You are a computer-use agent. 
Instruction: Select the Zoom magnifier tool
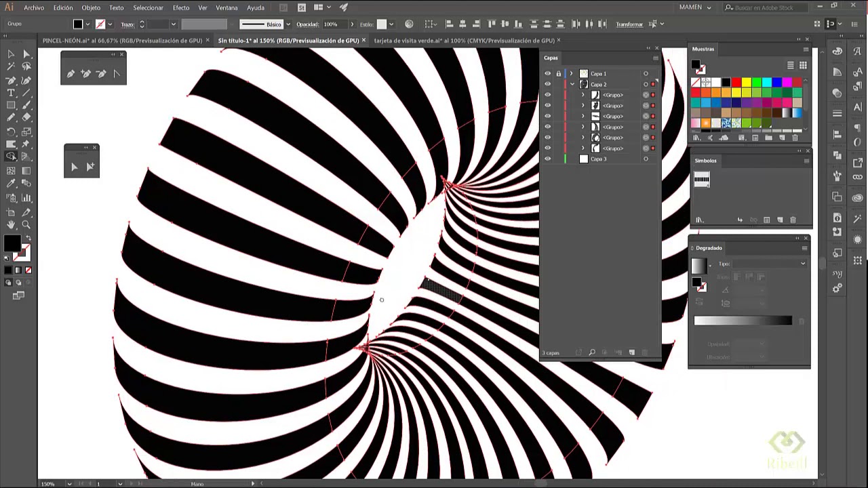click(26, 224)
